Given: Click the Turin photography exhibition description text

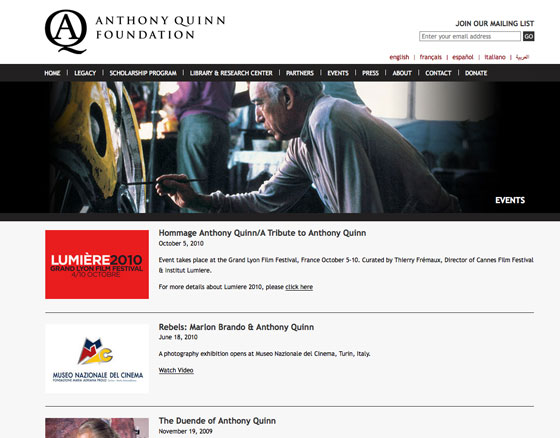Looking at the screenshot, I should tap(264, 354).
